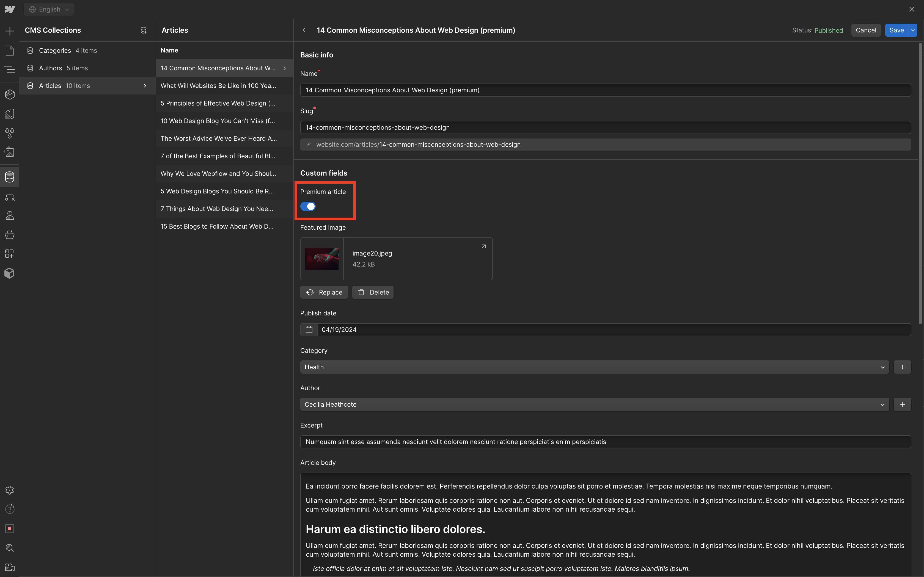This screenshot has width=924, height=577.
Task: Click the image20.jpeg thumbnail
Action: tap(322, 259)
